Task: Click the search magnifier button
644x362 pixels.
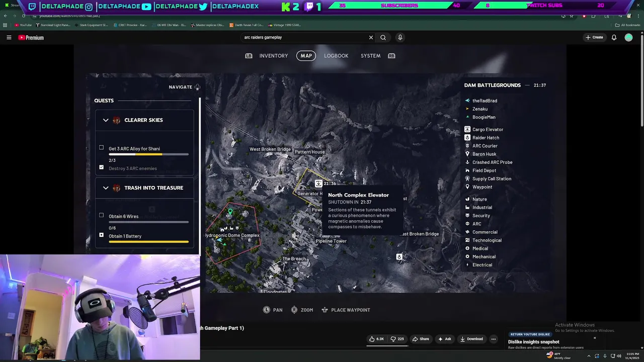Action: point(383,37)
